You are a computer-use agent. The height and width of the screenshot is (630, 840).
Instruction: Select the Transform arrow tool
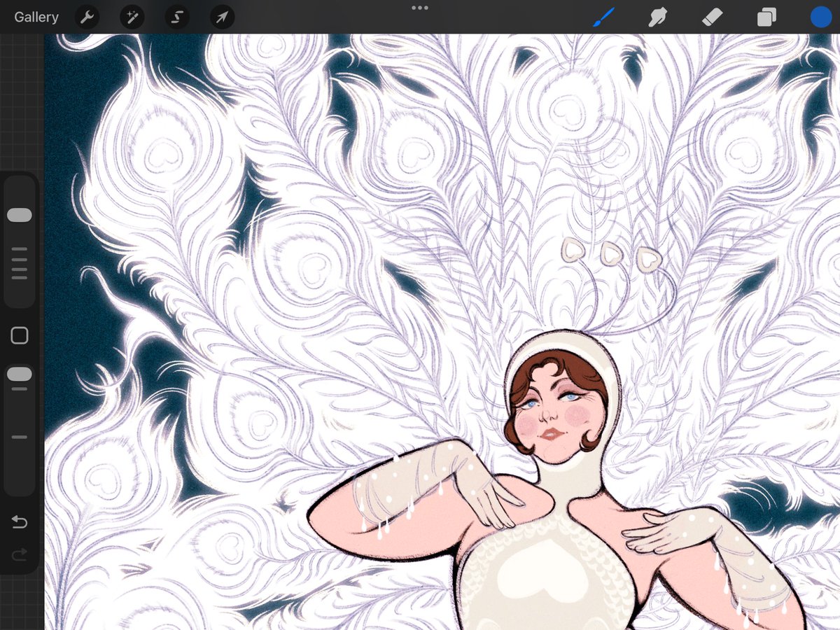(x=222, y=17)
